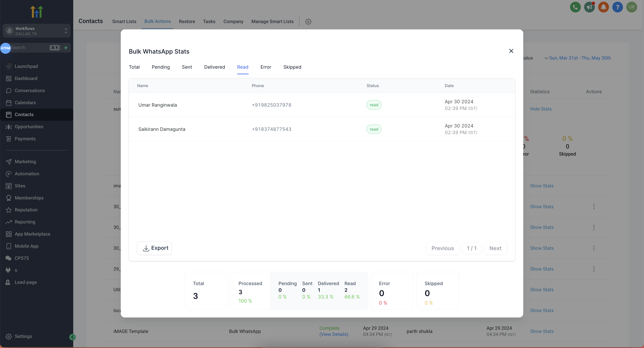Click the lightning bolt quick actions icon
The width and height of the screenshot is (644, 348).
click(x=66, y=48)
